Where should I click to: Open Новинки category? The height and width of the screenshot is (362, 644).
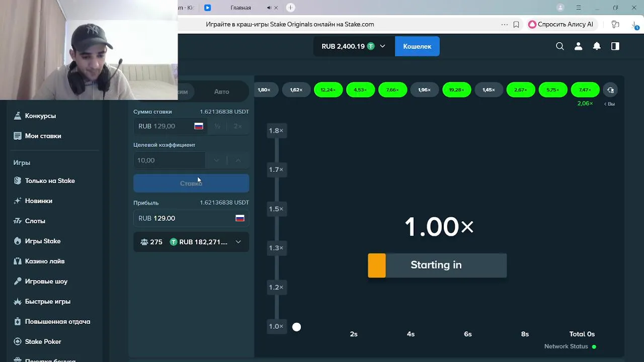point(38,201)
